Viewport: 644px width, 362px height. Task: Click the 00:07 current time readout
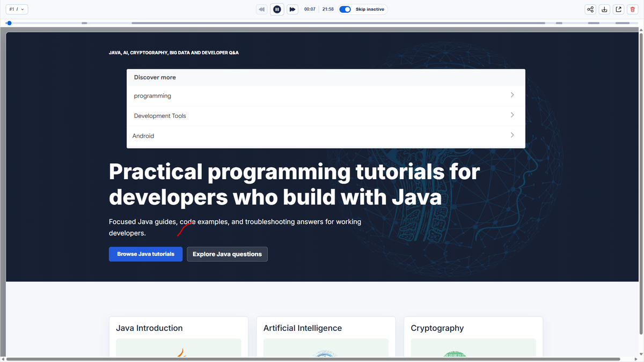click(x=310, y=9)
